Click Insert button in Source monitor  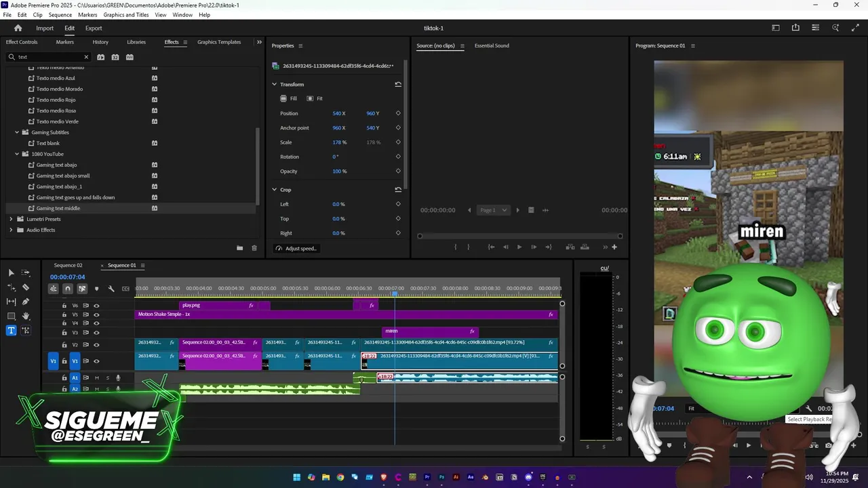click(x=570, y=247)
